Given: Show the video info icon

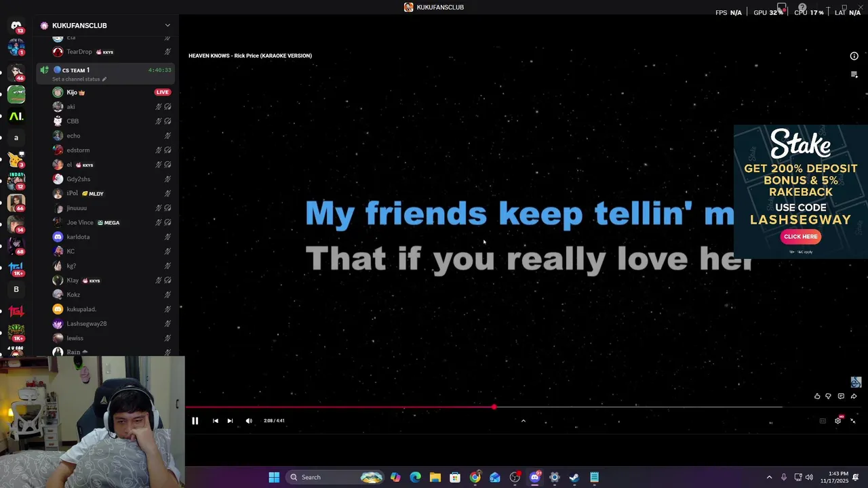Looking at the screenshot, I should [x=854, y=56].
